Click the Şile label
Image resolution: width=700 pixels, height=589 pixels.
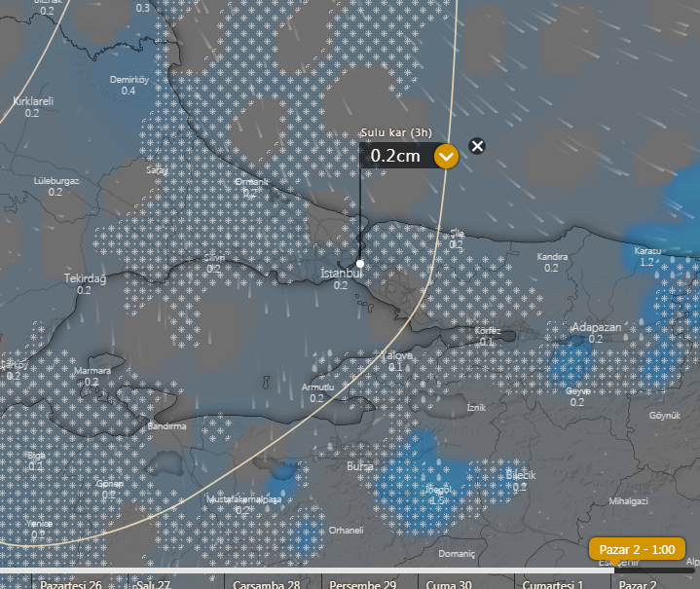457,233
